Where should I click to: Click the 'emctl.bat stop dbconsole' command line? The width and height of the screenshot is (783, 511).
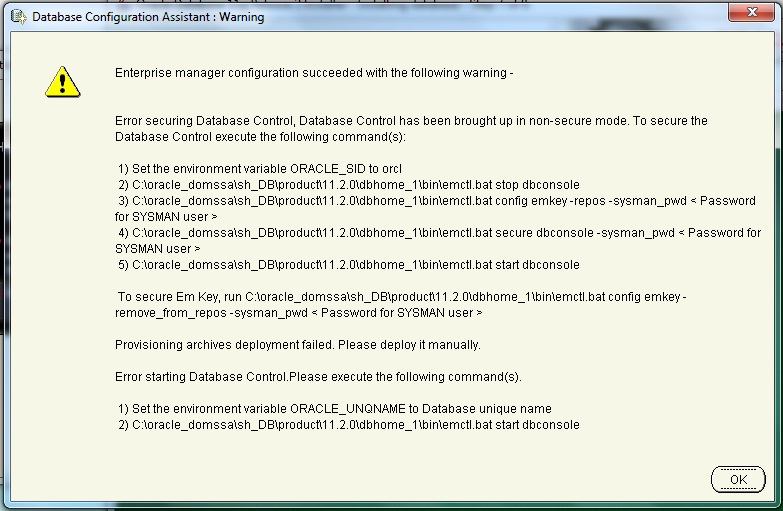tap(348, 185)
